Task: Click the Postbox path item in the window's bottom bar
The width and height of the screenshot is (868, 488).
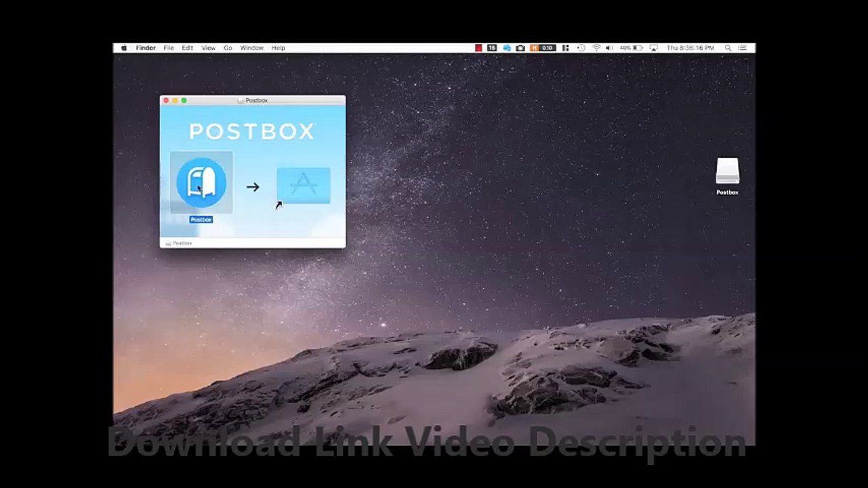Action: point(179,243)
